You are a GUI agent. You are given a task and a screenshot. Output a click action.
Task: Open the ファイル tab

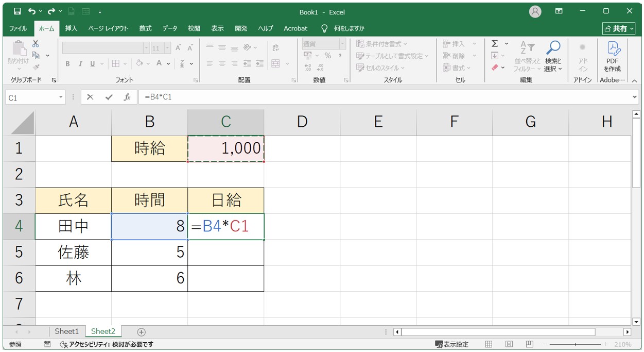coord(19,28)
